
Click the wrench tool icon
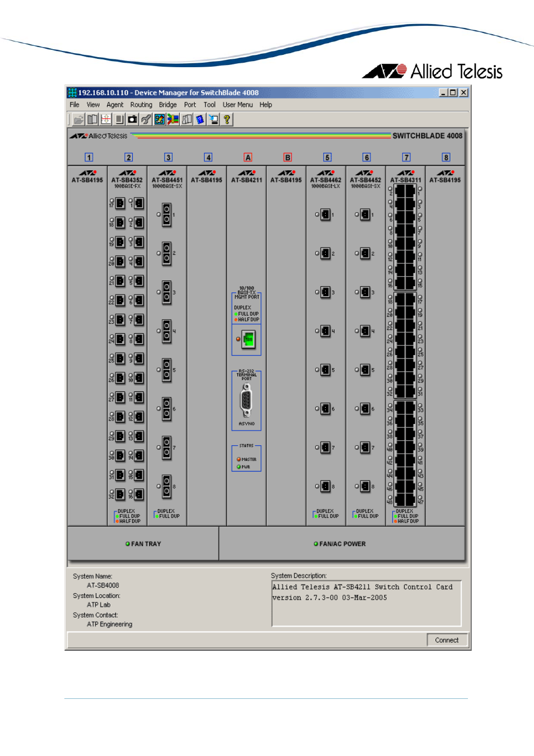click(x=146, y=119)
